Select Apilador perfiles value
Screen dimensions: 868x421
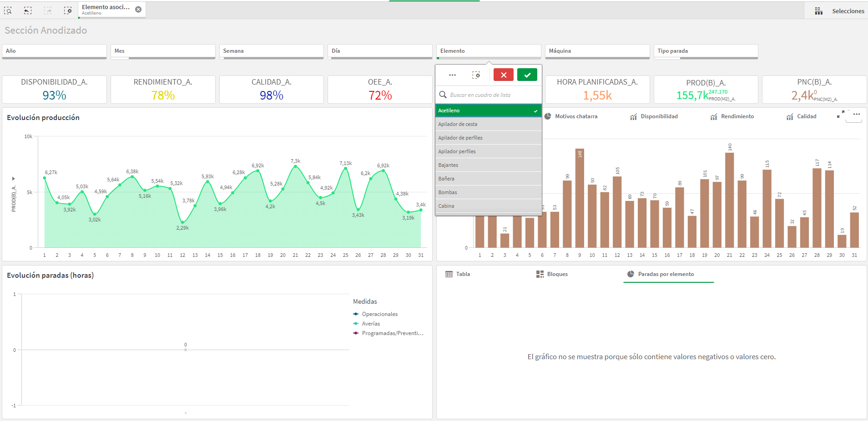tap(489, 151)
